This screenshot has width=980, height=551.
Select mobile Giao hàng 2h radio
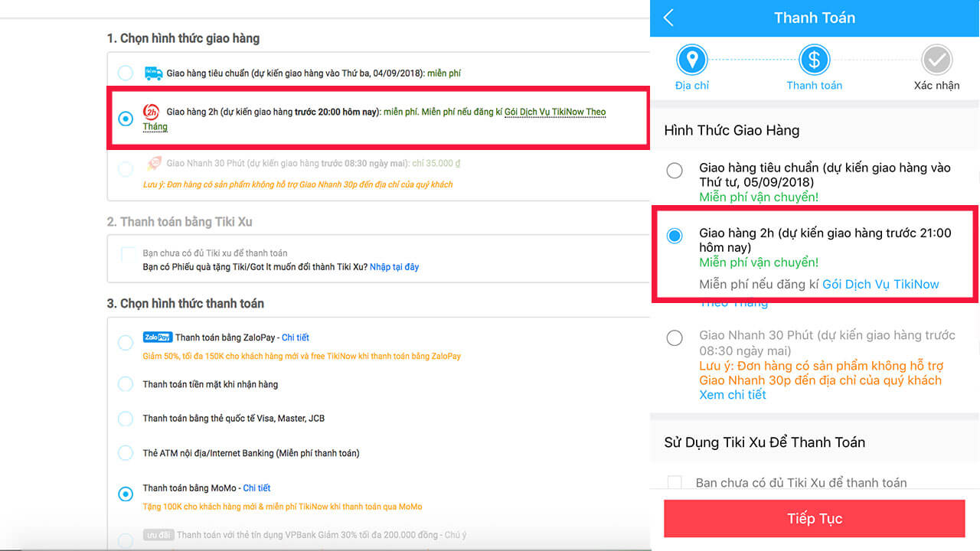pyautogui.click(x=675, y=236)
